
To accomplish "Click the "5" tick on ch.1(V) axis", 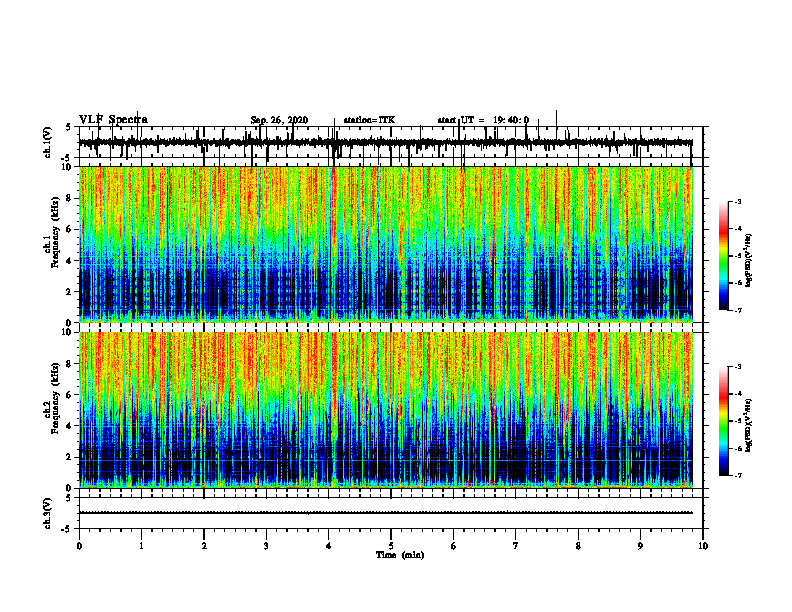I will 69,128.
